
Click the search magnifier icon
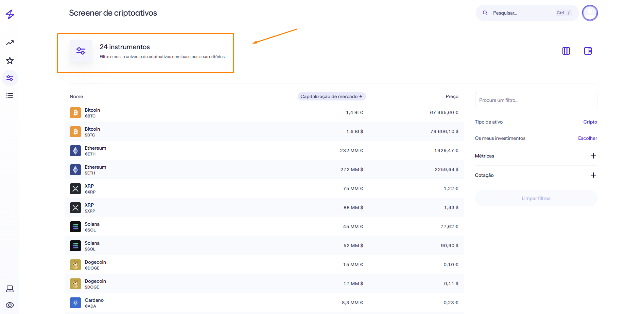(485, 13)
